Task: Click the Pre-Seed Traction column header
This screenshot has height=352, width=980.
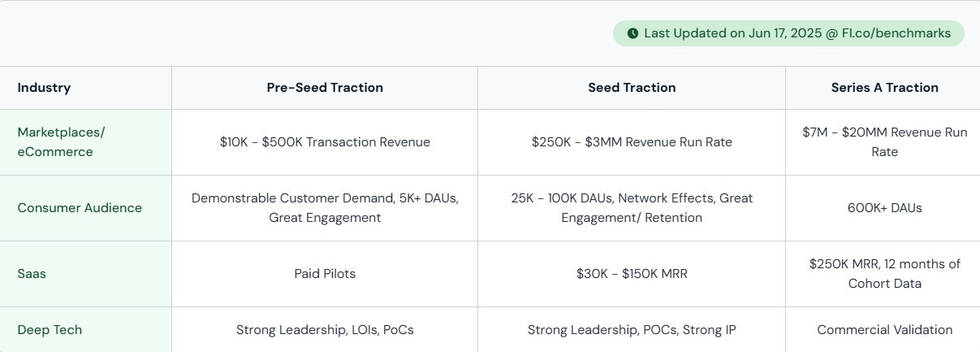Action: point(325,88)
